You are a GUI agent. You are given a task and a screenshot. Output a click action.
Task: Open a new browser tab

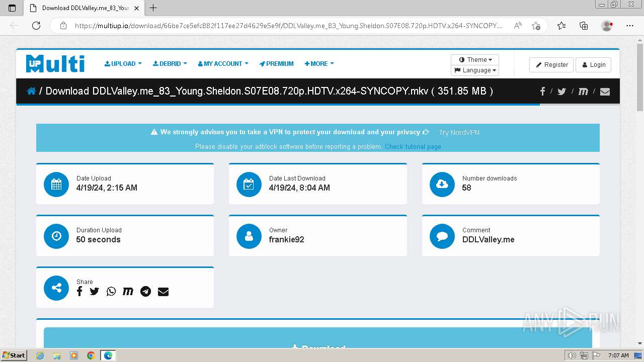(x=153, y=8)
